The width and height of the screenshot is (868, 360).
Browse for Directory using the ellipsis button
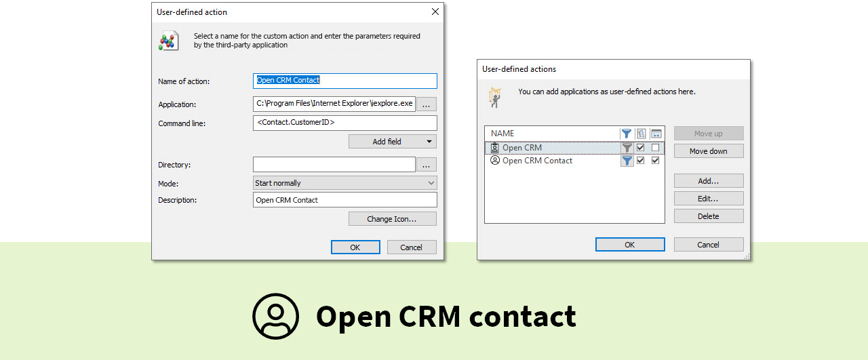(x=427, y=165)
